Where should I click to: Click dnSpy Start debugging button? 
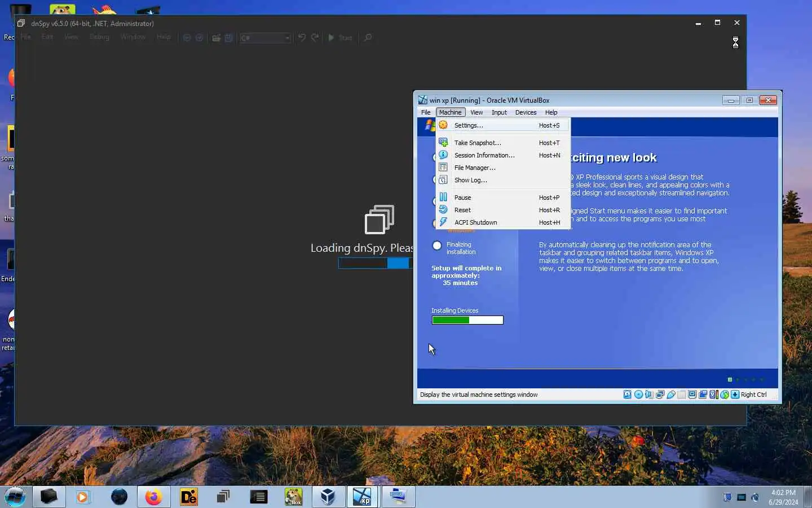coord(340,38)
